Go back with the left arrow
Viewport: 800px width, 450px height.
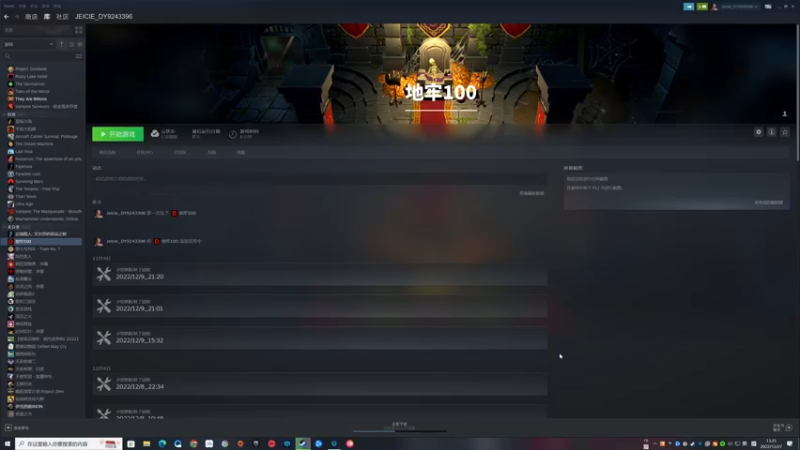[7, 17]
